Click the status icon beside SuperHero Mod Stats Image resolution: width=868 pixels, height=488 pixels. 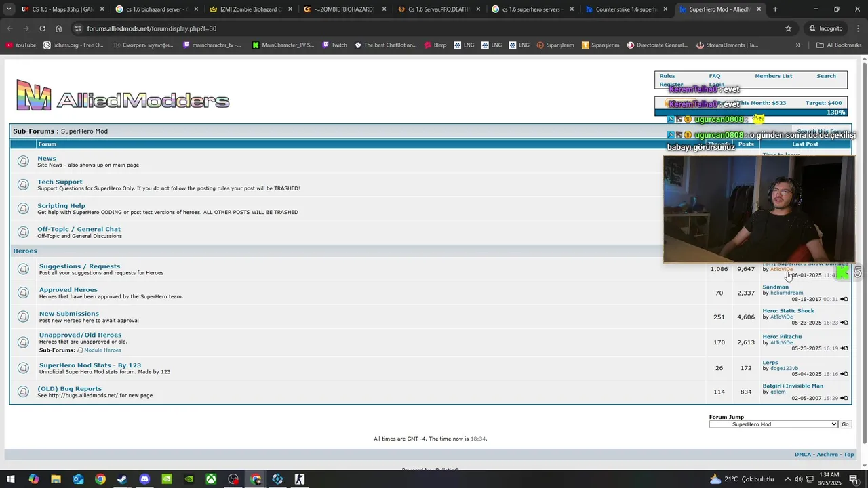pos(23,368)
